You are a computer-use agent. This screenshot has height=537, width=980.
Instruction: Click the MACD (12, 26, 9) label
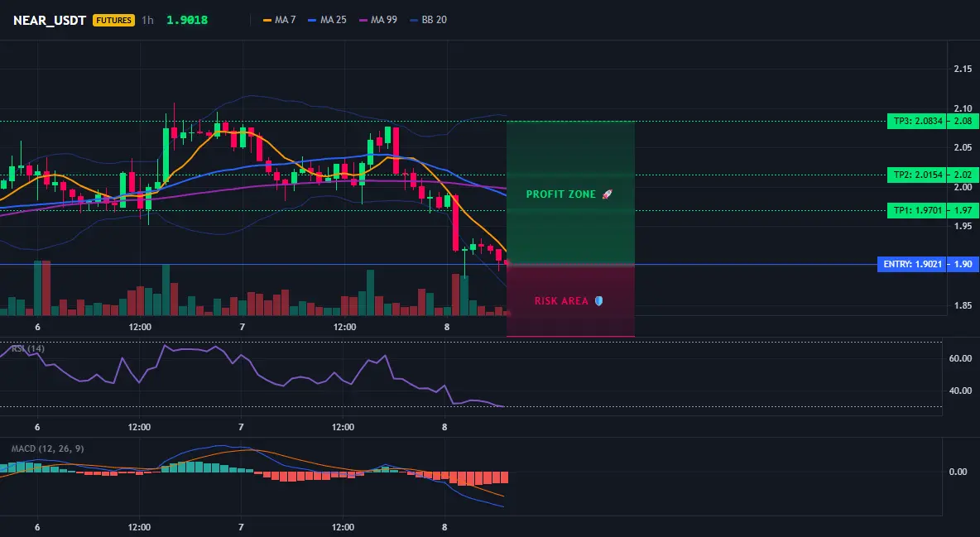pyautogui.click(x=47, y=448)
